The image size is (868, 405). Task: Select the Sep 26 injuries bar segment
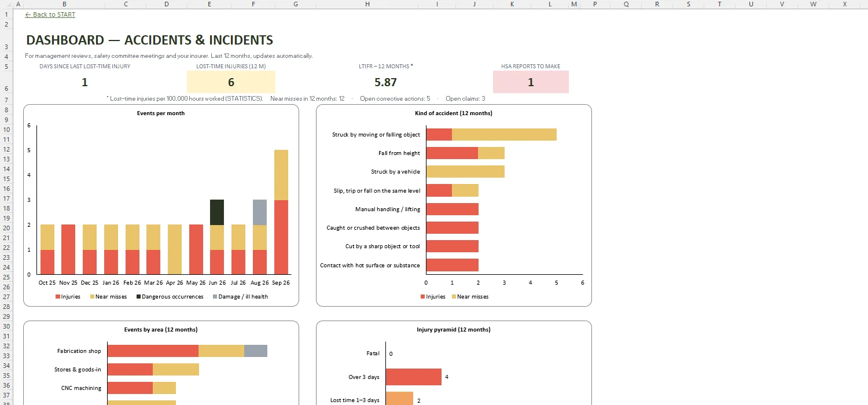point(281,237)
